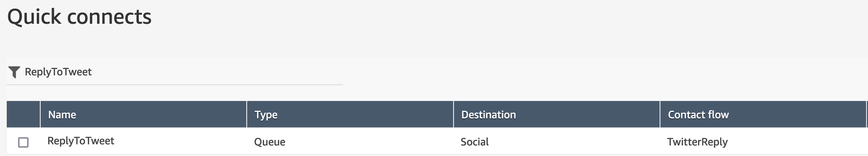Open the TwitterReply contact flow entry
Screen dimensions: 868x156
(x=697, y=142)
